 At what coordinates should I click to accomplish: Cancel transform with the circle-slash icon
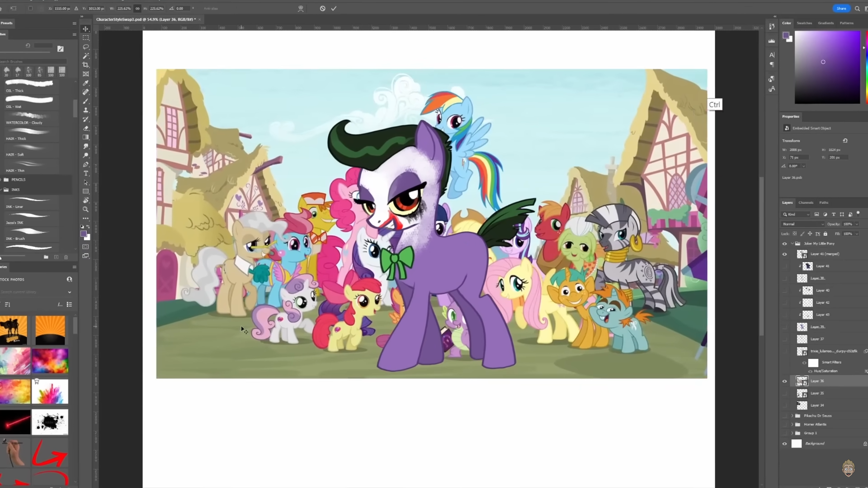[322, 8]
